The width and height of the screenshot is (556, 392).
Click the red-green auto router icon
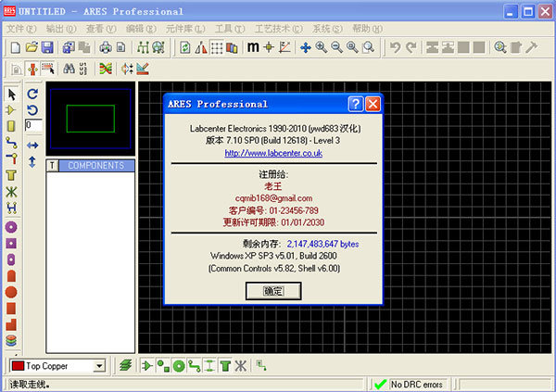[106, 69]
